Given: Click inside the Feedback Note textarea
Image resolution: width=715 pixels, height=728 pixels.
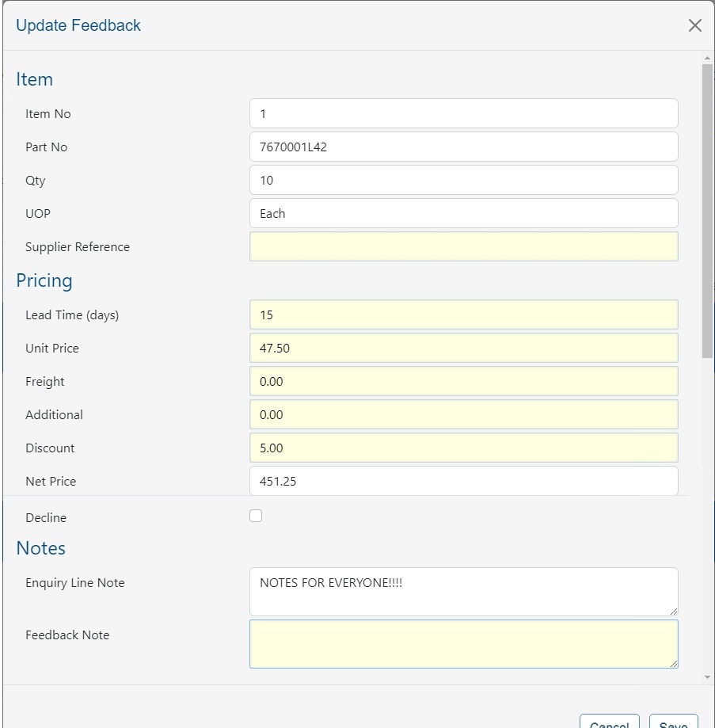Looking at the screenshot, I should pyautogui.click(x=463, y=643).
